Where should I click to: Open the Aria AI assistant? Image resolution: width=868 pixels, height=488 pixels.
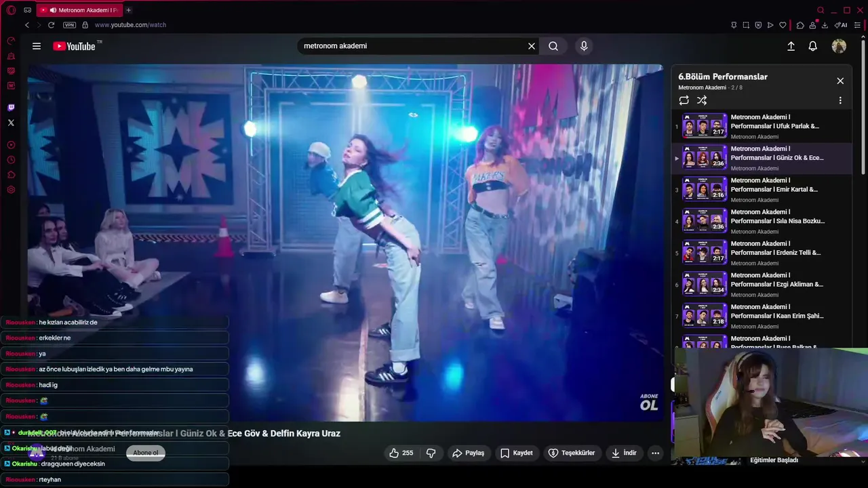pyautogui.click(x=841, y=25)
